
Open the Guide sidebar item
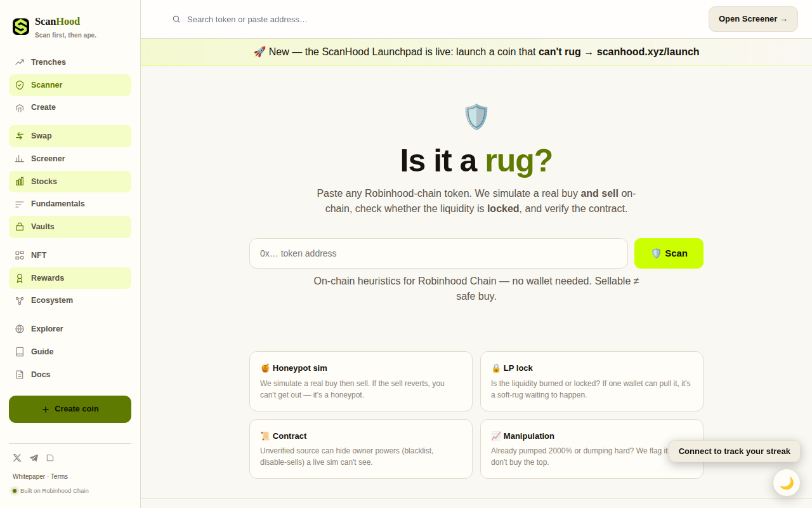(x=70, y=352)
